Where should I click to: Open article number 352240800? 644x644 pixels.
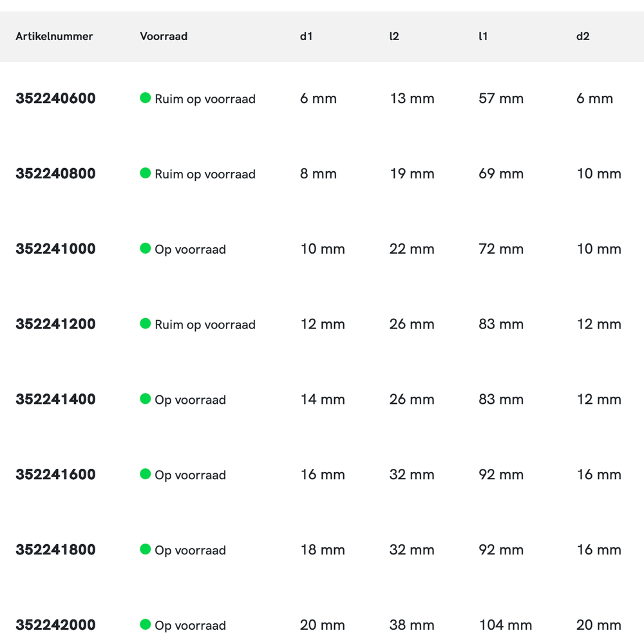coord(55,174)
